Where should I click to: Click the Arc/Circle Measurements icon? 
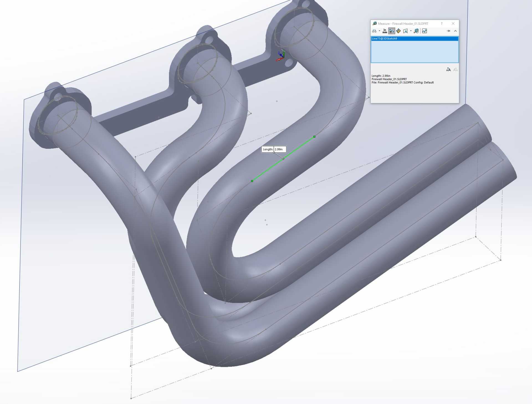click(374, 31)
